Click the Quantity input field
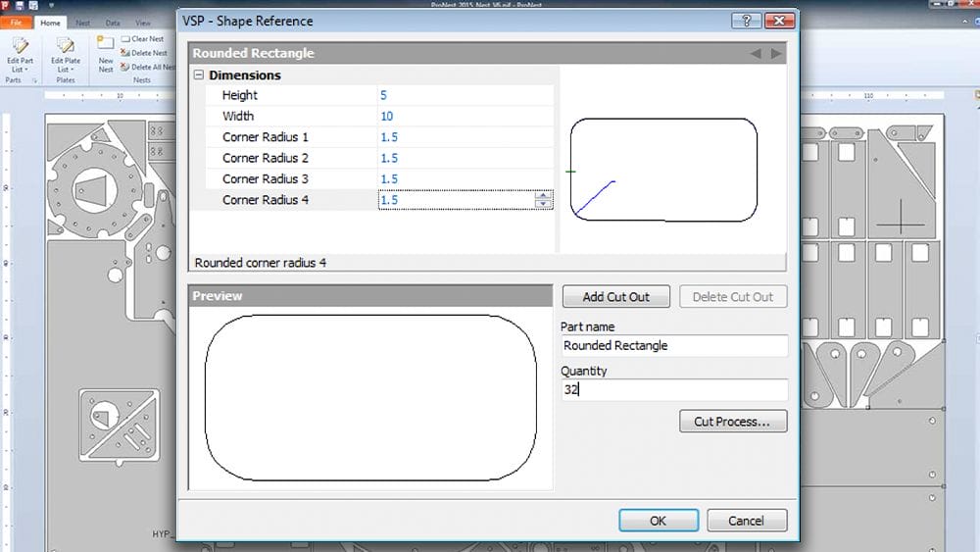Image resolution: width=980 pixels, height=552 pixels. (673, 390)
